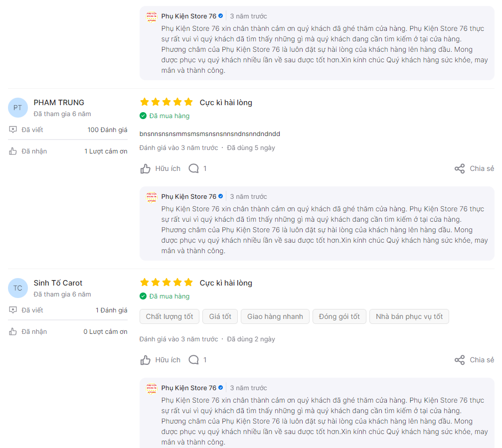
Task: Click five-star rating on PHAM TRUNG's review
Action: pos(167,102)
